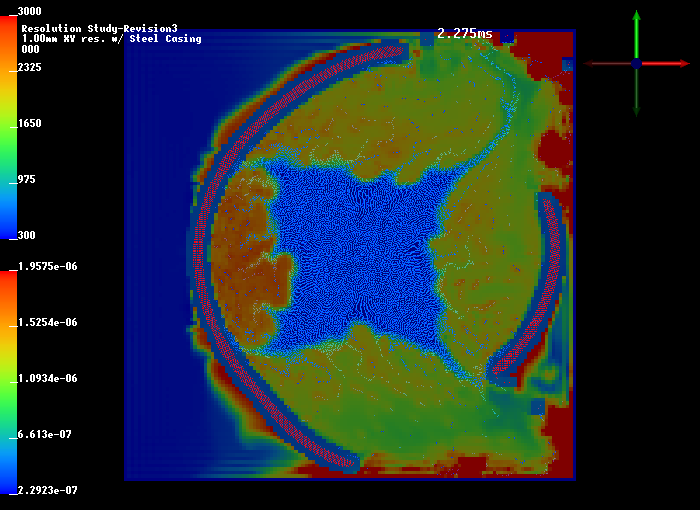Click the upper rainbow color scale bar
The image size is (700, 510).
tap(8, 127)
